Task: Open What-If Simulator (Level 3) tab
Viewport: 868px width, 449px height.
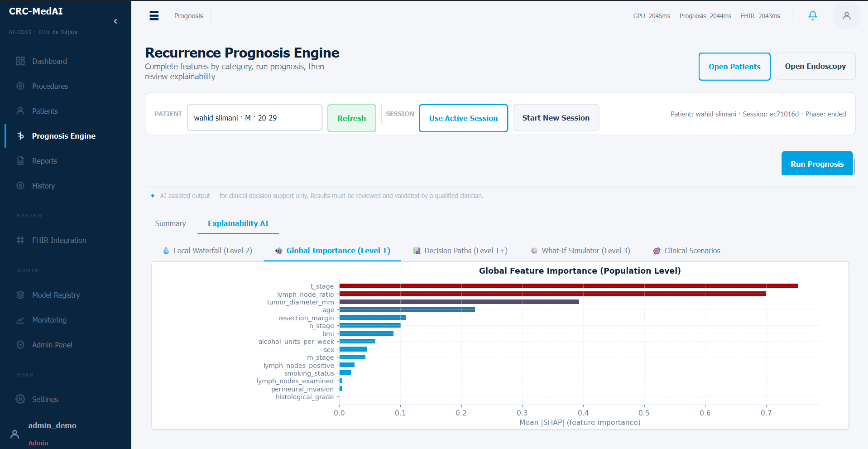Action: tap(580, 251)
